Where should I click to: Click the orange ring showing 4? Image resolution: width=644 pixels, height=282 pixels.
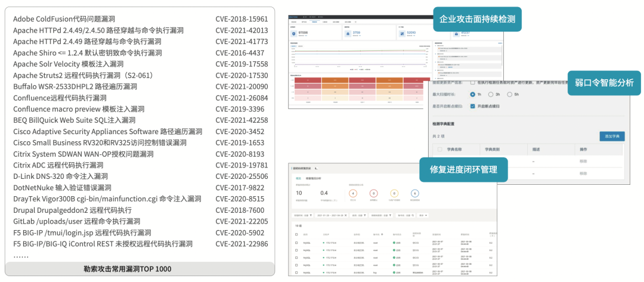pyautogui.click(x=353, y=193)
